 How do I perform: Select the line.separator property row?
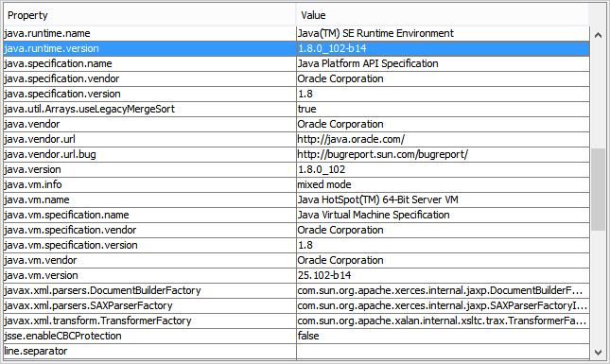[x=296, y=352]
